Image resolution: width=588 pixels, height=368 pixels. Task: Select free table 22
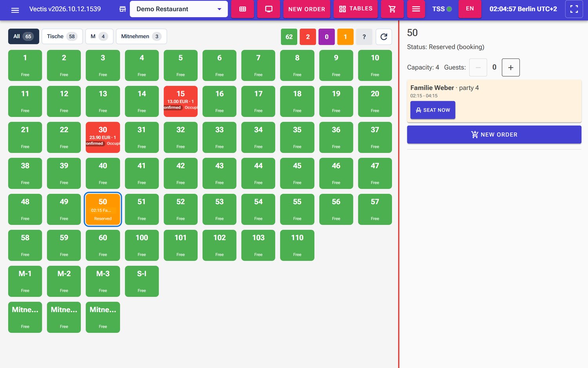point(64,137)
